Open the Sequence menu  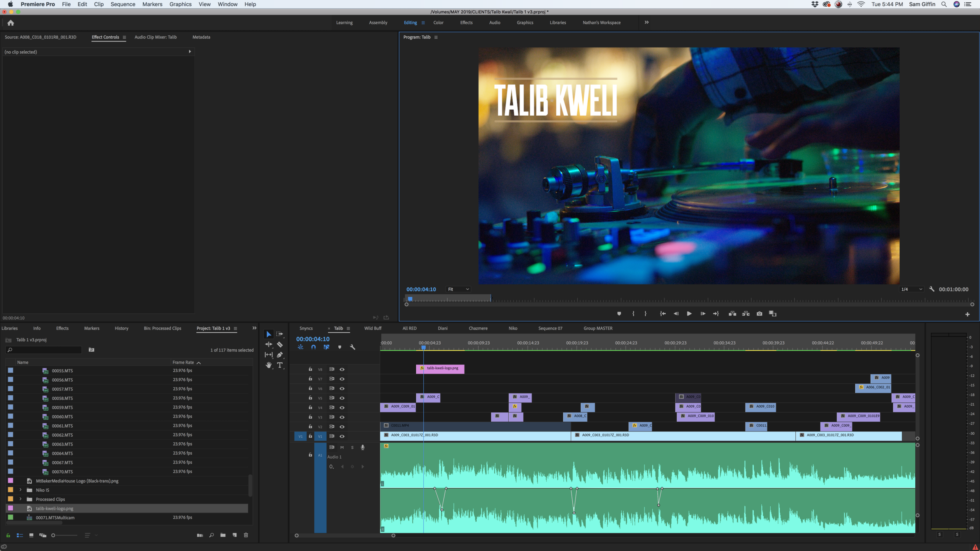pyautogui.click(x=123, y=4)
